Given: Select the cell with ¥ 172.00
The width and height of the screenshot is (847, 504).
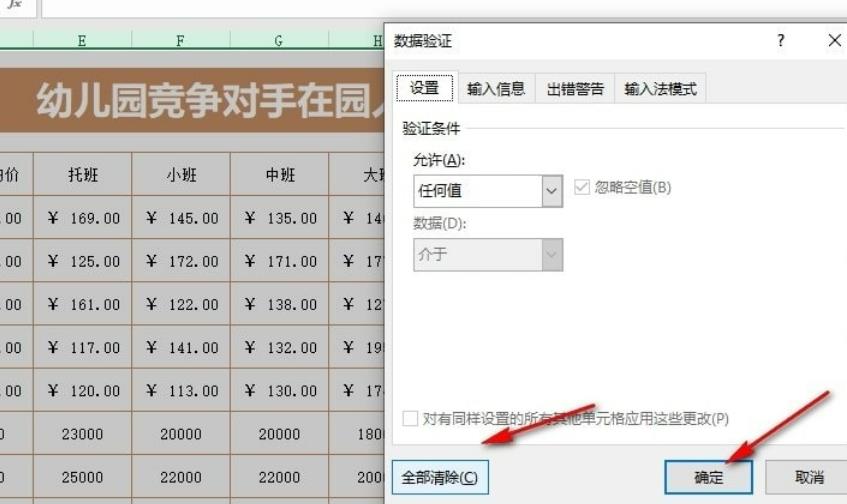Looking at the screenshot, I should click(180, 260).
